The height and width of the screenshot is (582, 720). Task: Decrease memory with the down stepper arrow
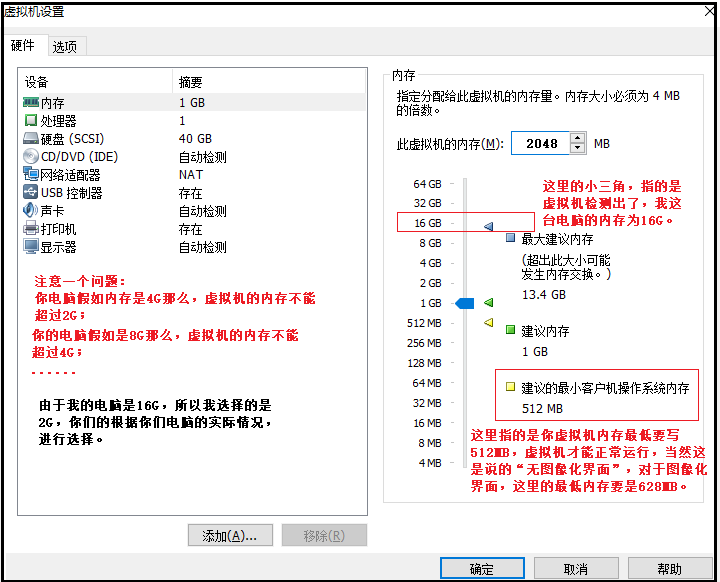point(578,148)
